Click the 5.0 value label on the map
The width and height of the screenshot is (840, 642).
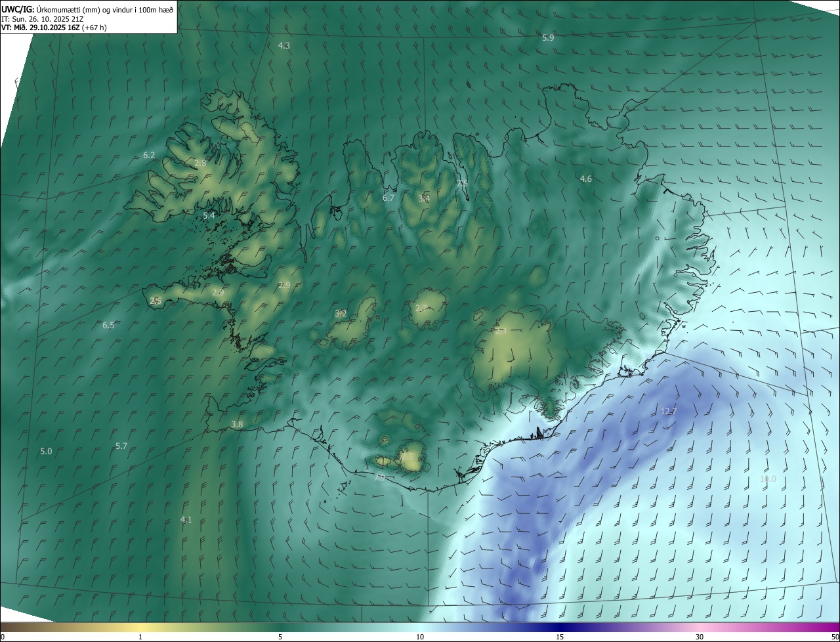(x=46, y=451)
